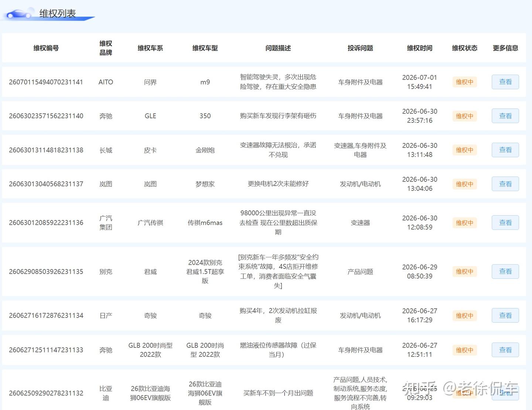The image size is (532, 410).
Task: View details of the 长城 金刚炮 complaint
Action: tap(505, 150)
